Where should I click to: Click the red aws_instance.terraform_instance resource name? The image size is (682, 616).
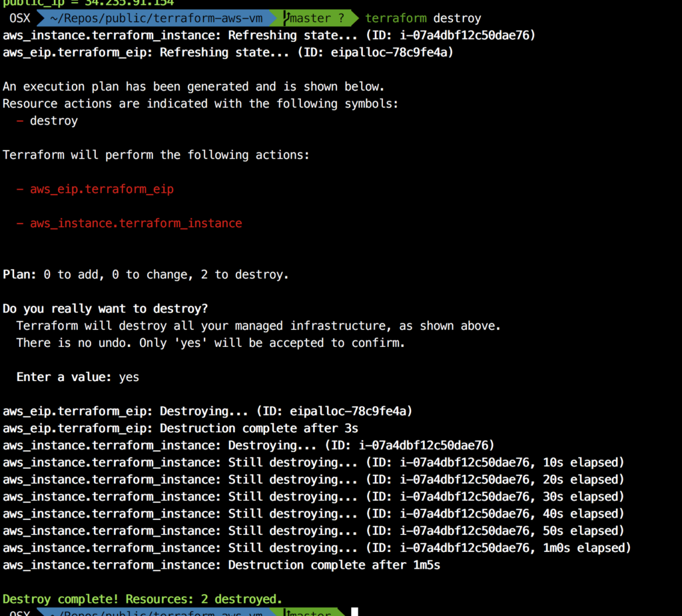click(136, 224)
